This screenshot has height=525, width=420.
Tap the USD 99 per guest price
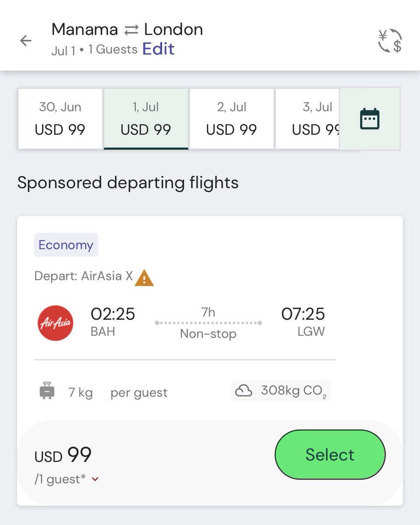click(x=63, y=455)
